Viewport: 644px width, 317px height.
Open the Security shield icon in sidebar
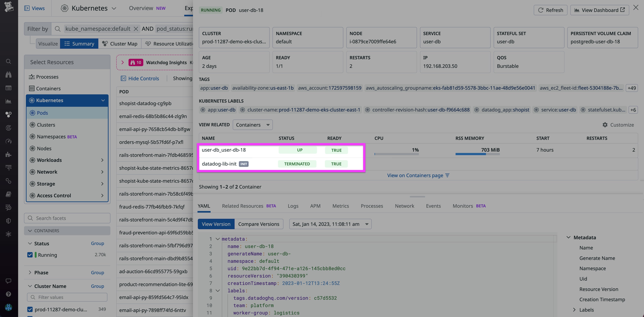pyautogui.click(x=9, y=220)
